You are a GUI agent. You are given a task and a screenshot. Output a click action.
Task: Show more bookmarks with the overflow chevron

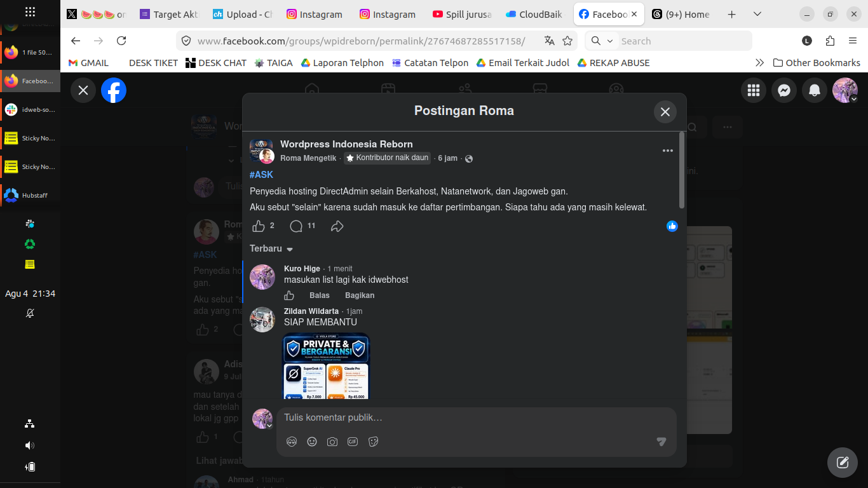click(x=759, y=63)
